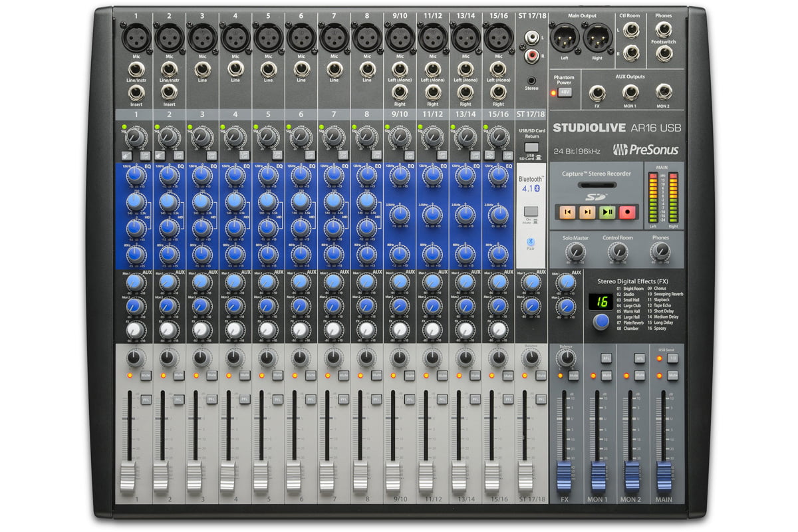
Task: Select the channel 1 Insert jack
Action: click(x=136, y=92)
